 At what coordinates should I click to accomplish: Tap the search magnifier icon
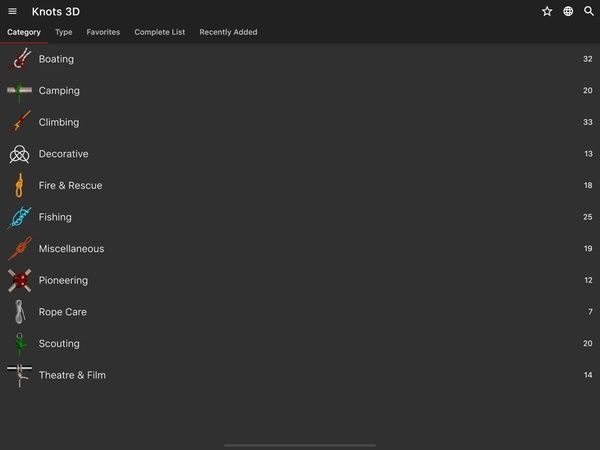tap(589, 11)
